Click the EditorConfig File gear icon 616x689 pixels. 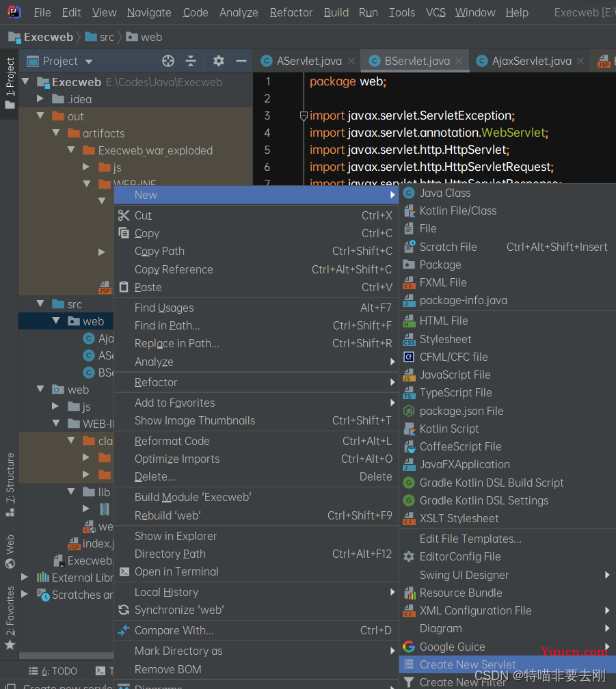pyautogui.click(x=409, y=556)
